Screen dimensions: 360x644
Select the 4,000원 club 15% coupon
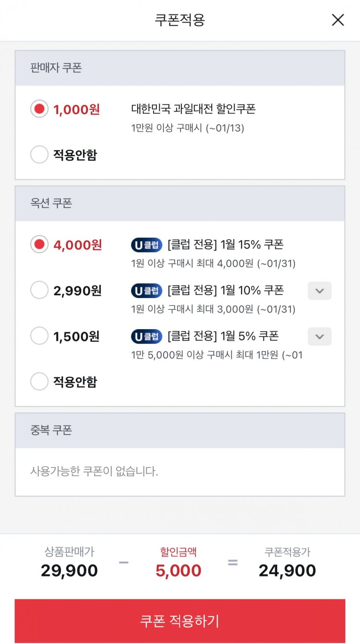coord(39,244)
